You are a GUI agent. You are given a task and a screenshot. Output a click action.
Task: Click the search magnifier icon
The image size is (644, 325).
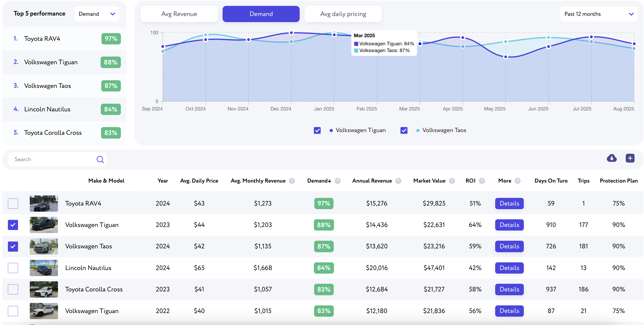[x=100, y=159]
